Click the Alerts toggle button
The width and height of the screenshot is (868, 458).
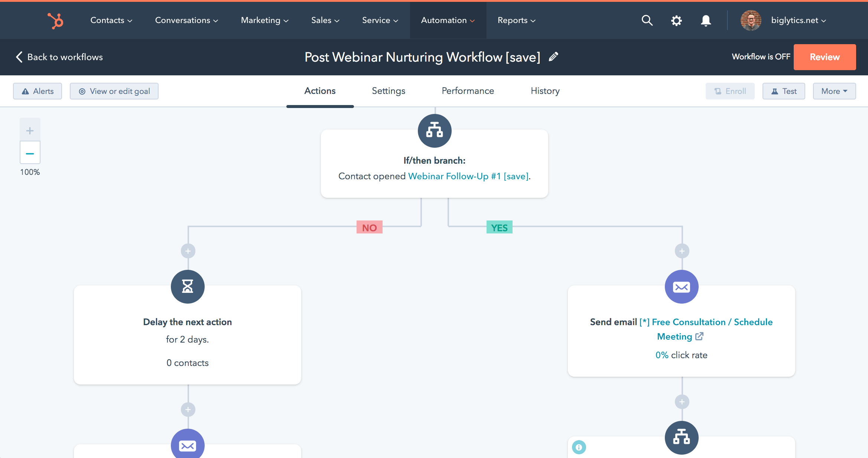tap(37, 91)
